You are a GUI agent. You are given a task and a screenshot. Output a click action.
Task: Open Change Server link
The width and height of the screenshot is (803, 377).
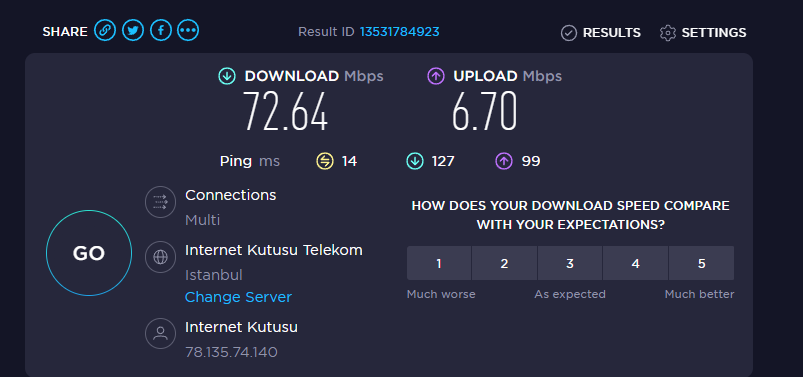pyautogui.click(x=238, y=297)
